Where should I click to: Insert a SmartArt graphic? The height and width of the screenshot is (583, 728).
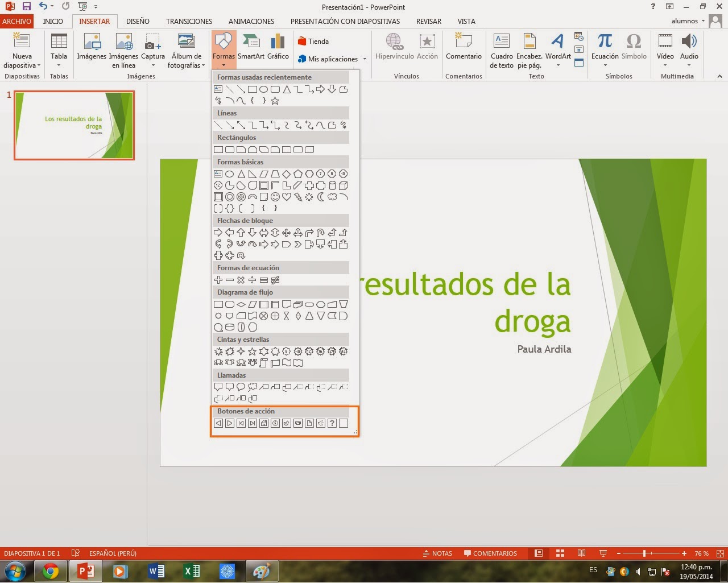pos(251,48)
